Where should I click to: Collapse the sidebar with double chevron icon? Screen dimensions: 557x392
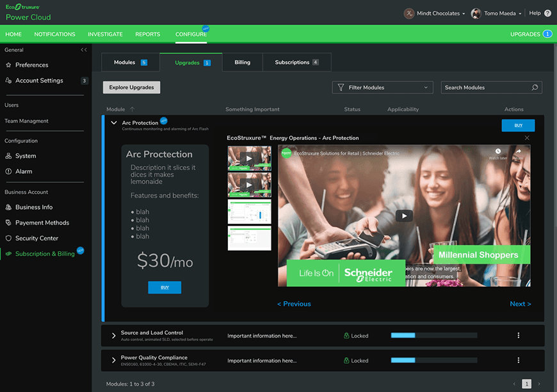pos(83,50)
